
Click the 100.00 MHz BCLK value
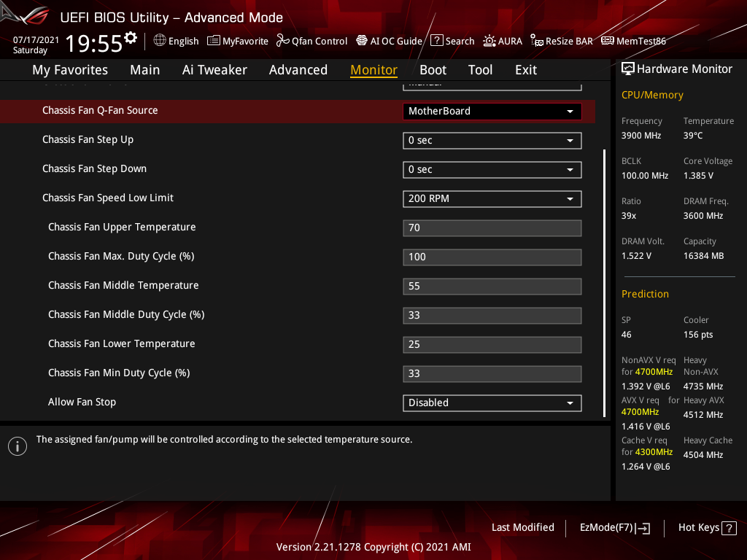click(x=645, y=176)
